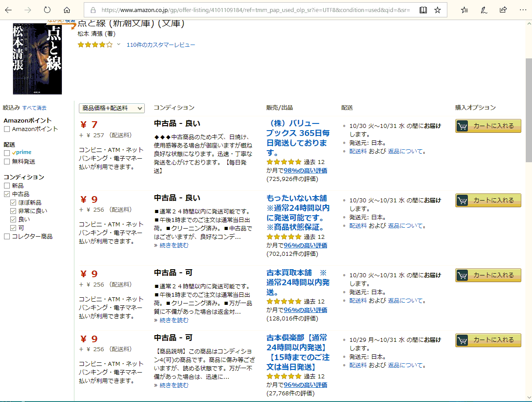532x402 pixels.
Task: Open the browser home page icon
Action: (x=67, y=10)
